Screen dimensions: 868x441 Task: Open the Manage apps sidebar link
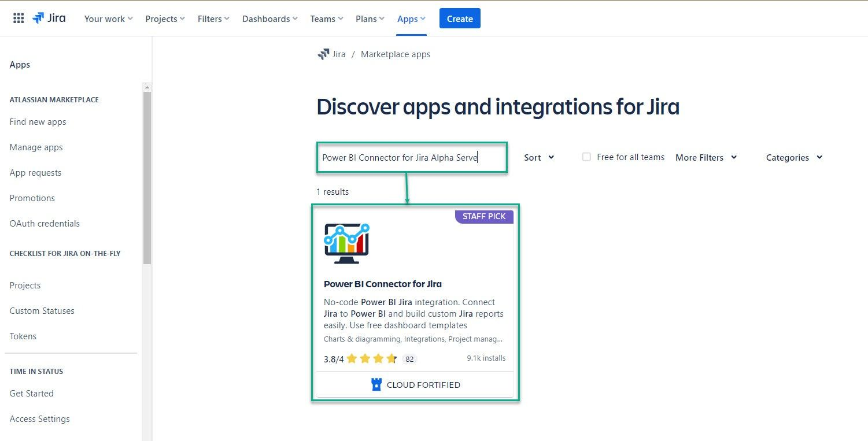[36, 147]
